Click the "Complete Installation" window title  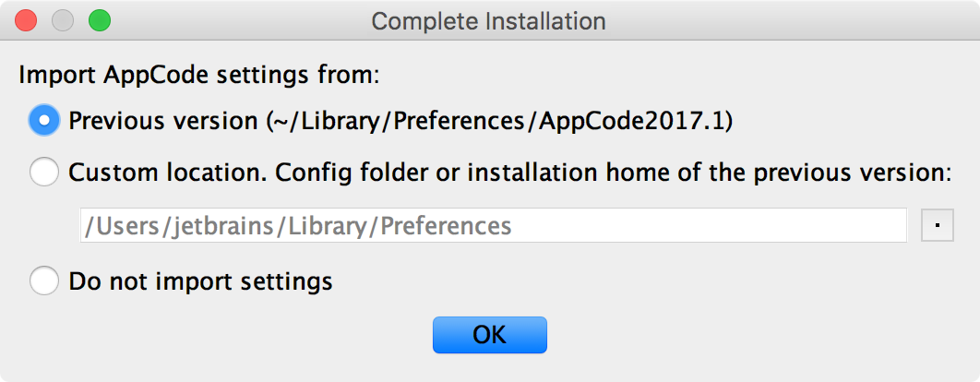[x=489, y=20]
